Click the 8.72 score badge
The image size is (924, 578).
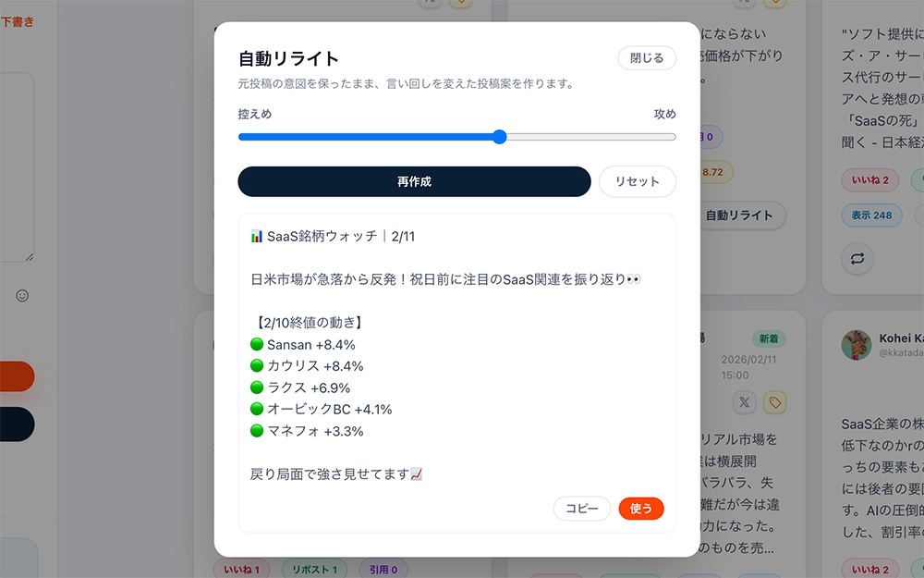(x=712, y=172)
